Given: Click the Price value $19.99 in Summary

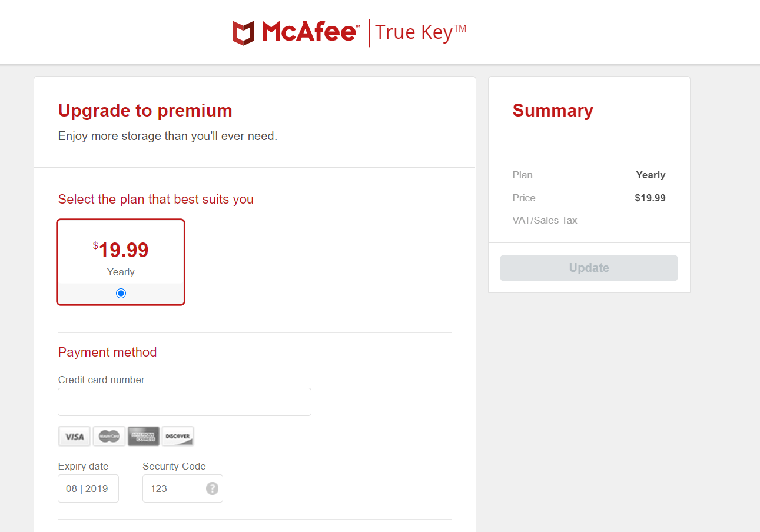Looking at the screenshot, I should coord(650,198).
